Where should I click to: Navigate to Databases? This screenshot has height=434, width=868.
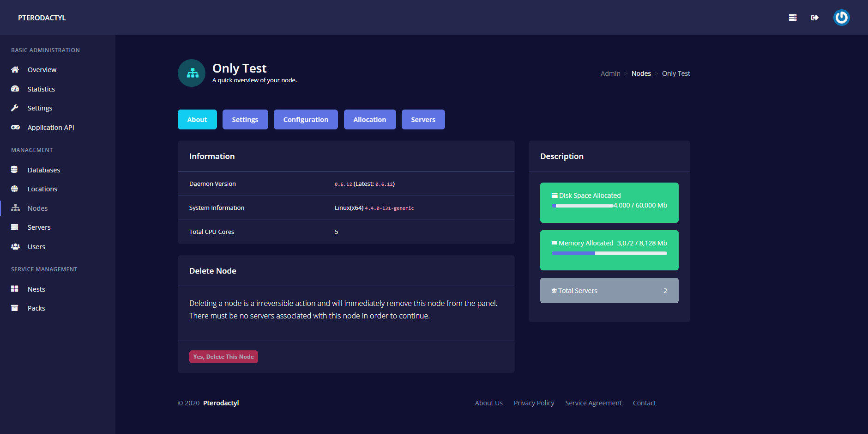point(44,170)
